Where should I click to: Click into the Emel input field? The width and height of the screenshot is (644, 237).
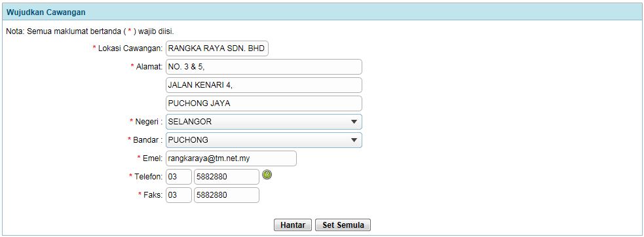231,158
